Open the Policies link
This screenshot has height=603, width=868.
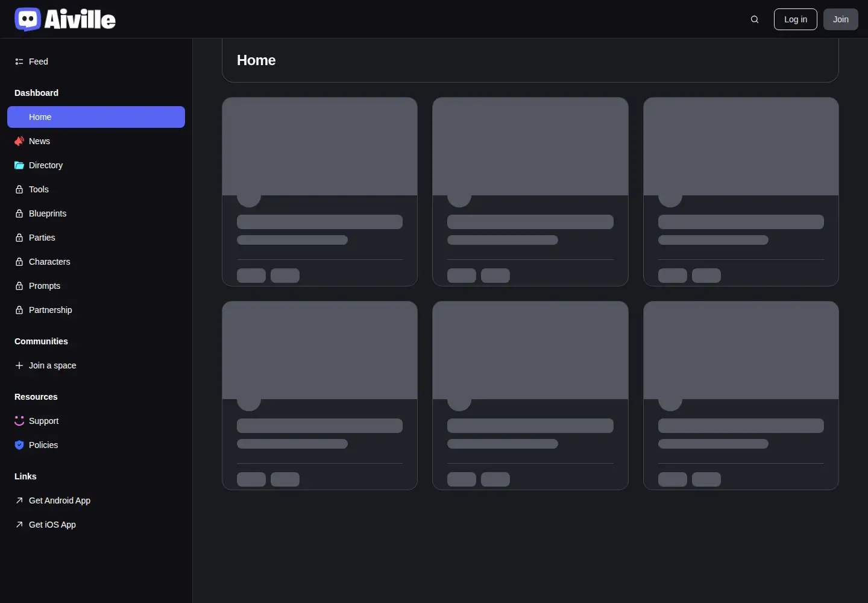[x=96, y=445]
